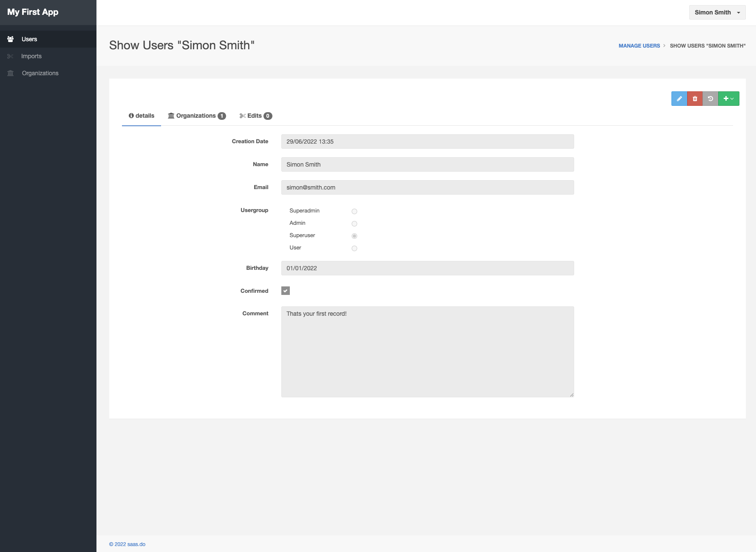The height and width of the screenshot is (552, 756).
Task: Switch to the Edits tab
Action: pyautogui.click(x=255, y=115)
